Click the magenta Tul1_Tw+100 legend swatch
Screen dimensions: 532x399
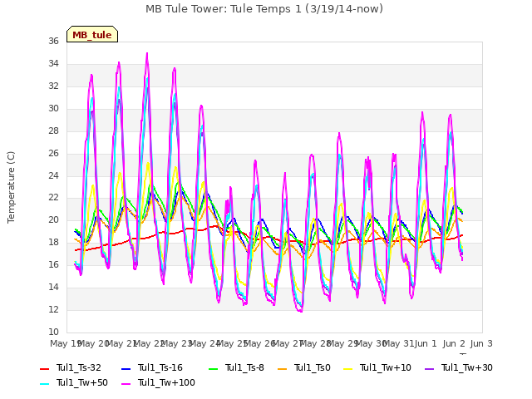point(126,383)
